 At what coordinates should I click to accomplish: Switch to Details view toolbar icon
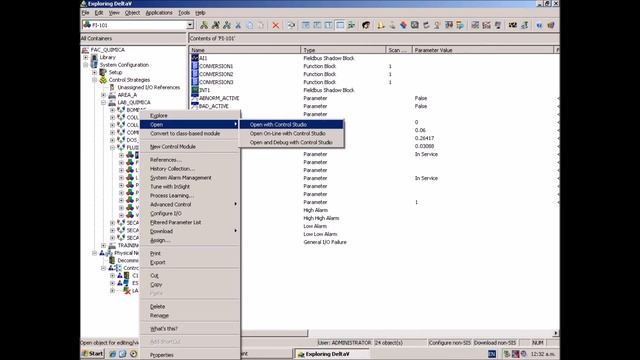coord(340,25)
